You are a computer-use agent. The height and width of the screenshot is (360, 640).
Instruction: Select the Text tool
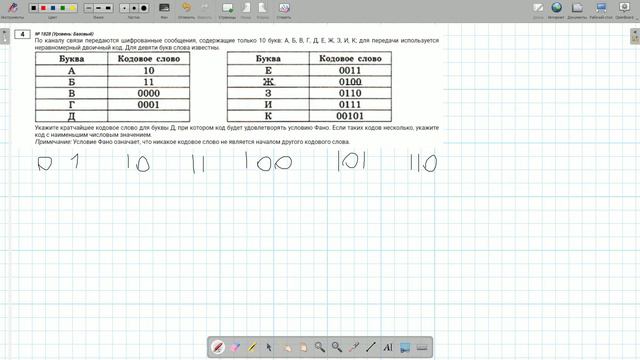click(x=388, y=347)
